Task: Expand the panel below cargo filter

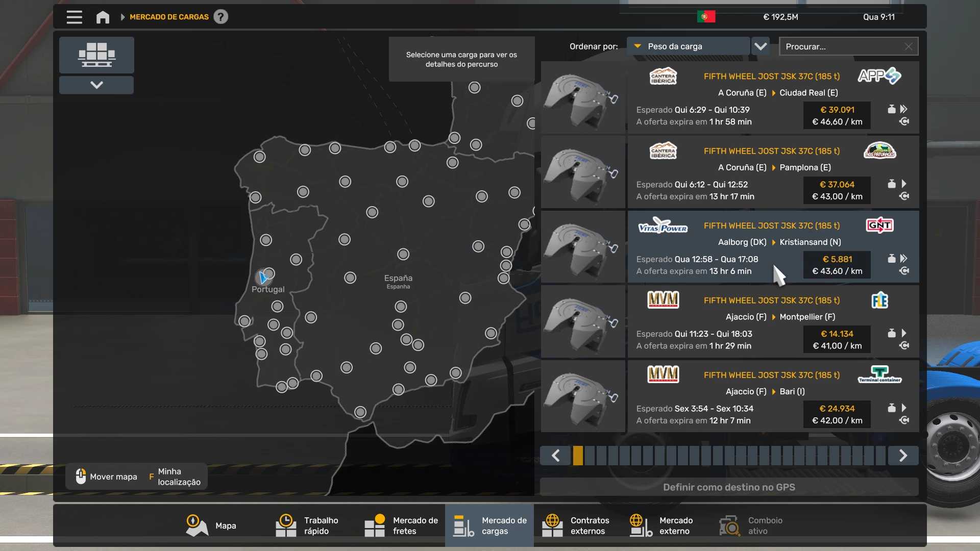Action: [x=96, y=85]
